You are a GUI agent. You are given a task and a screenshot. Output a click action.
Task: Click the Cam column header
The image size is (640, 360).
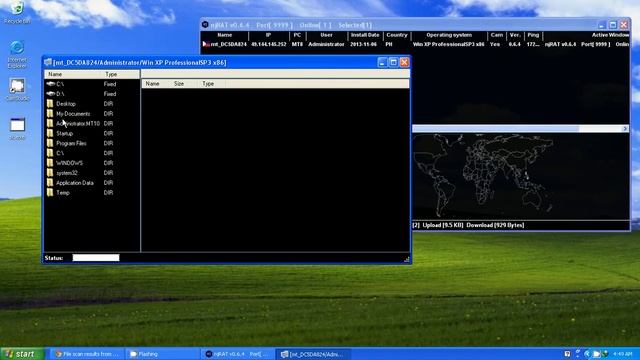pyautogui.click(x=497, y=35)
